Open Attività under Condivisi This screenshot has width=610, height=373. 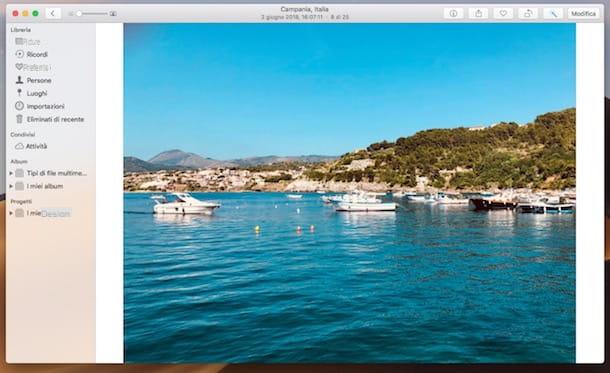(31, 146)
